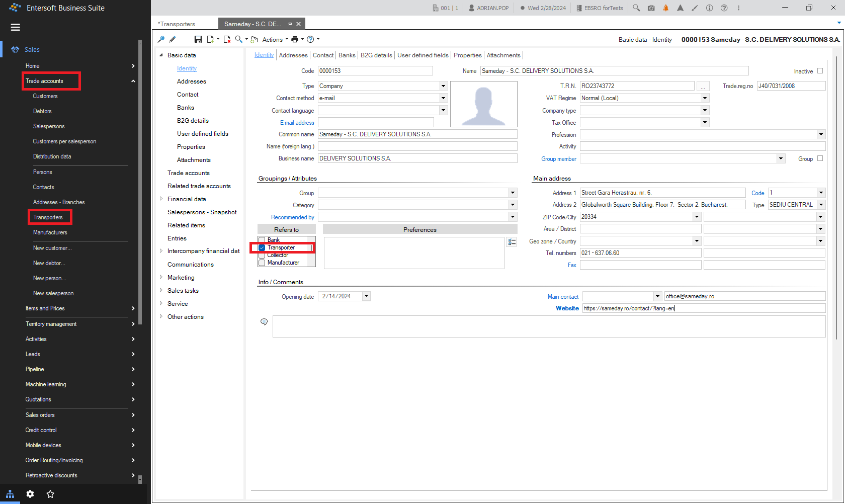
Task: Open Customers in the Trade accounts menu
Action: pyautogui.click(x=45, y=96)
